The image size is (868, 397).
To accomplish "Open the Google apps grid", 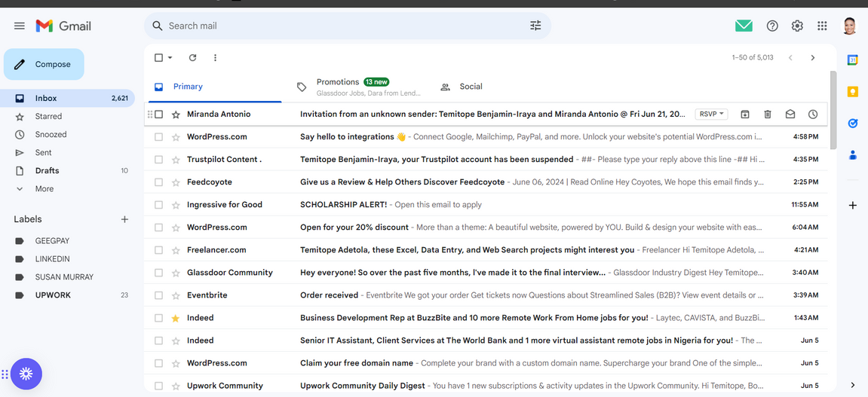I will (822, 26).
